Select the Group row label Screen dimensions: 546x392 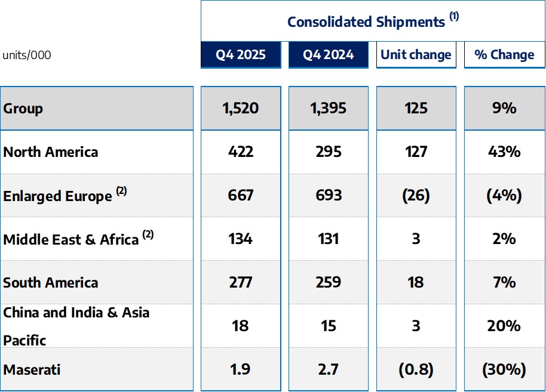(23, 109)
